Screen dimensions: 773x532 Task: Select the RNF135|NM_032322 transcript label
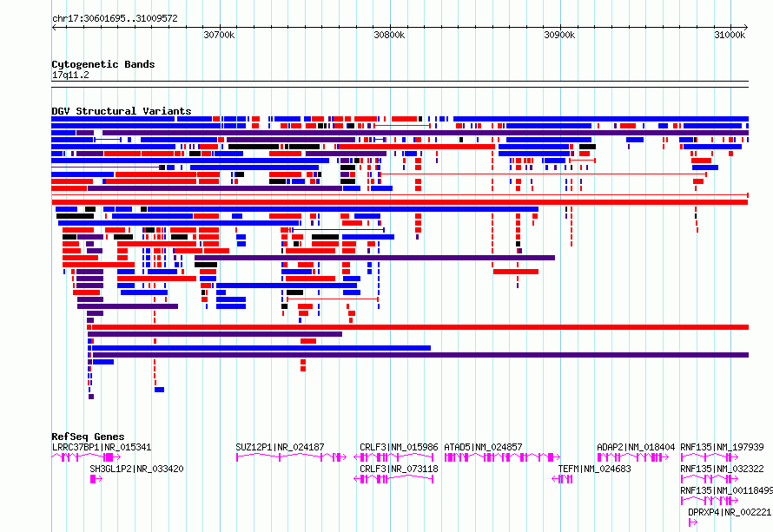pos(723,469)
